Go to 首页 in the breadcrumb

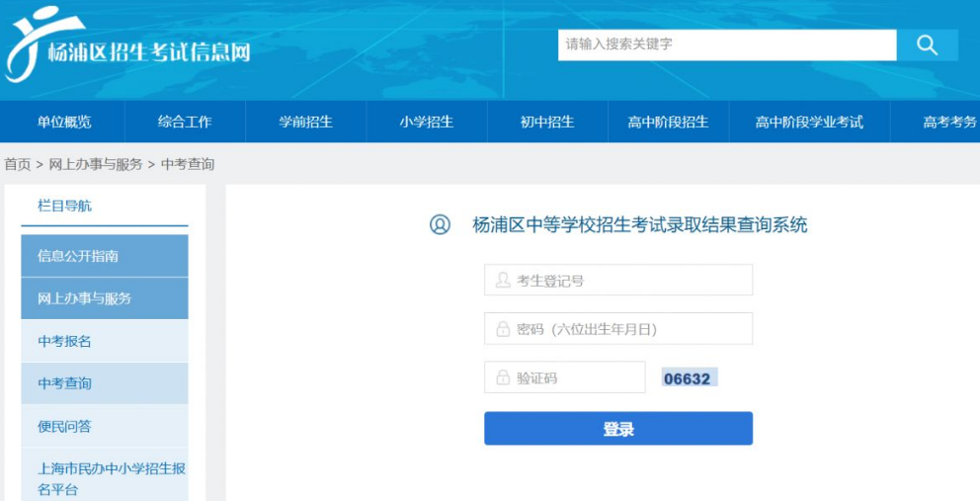18,164
